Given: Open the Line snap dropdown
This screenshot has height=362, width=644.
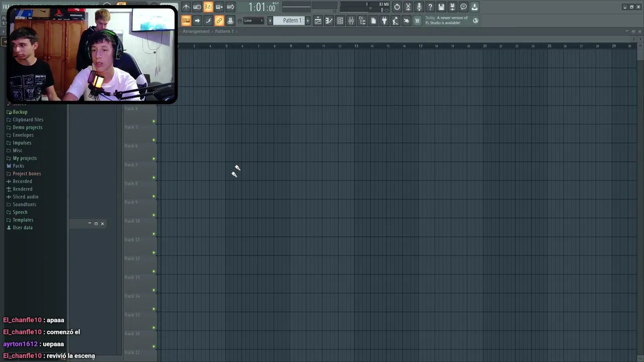Looking at the screenshot, I should coord(253,21).
